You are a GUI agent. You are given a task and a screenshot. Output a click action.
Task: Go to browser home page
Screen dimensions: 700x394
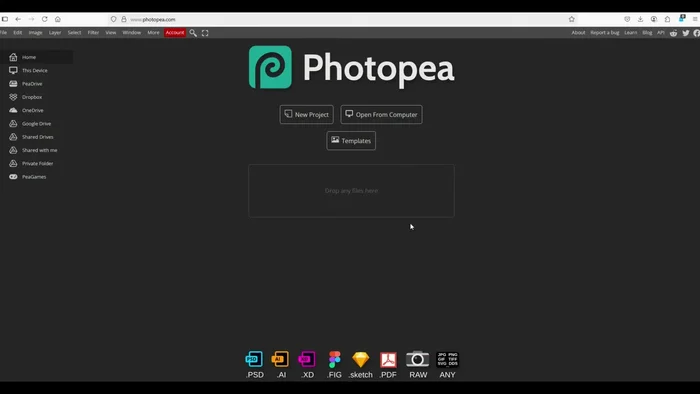coord(58,19)
